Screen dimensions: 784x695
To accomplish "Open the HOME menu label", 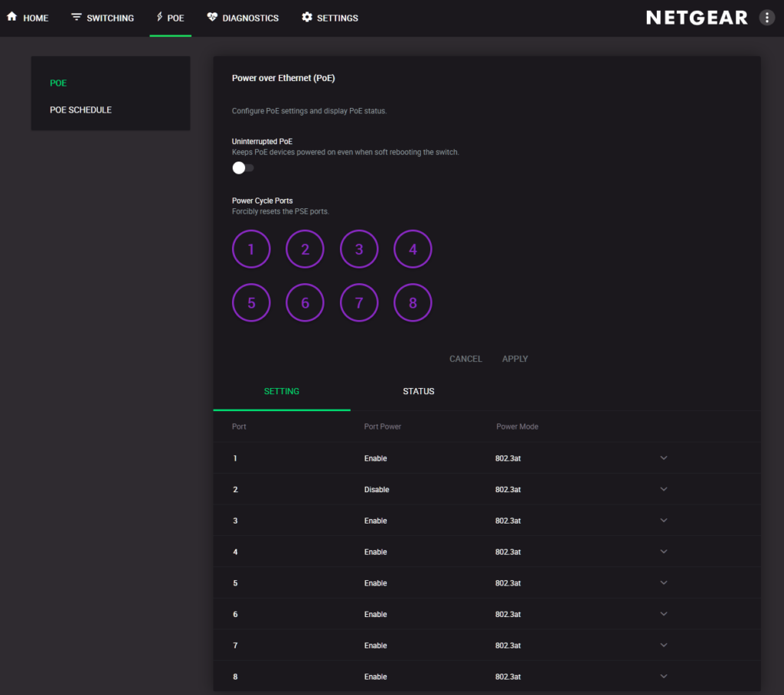I will [35, 18].
